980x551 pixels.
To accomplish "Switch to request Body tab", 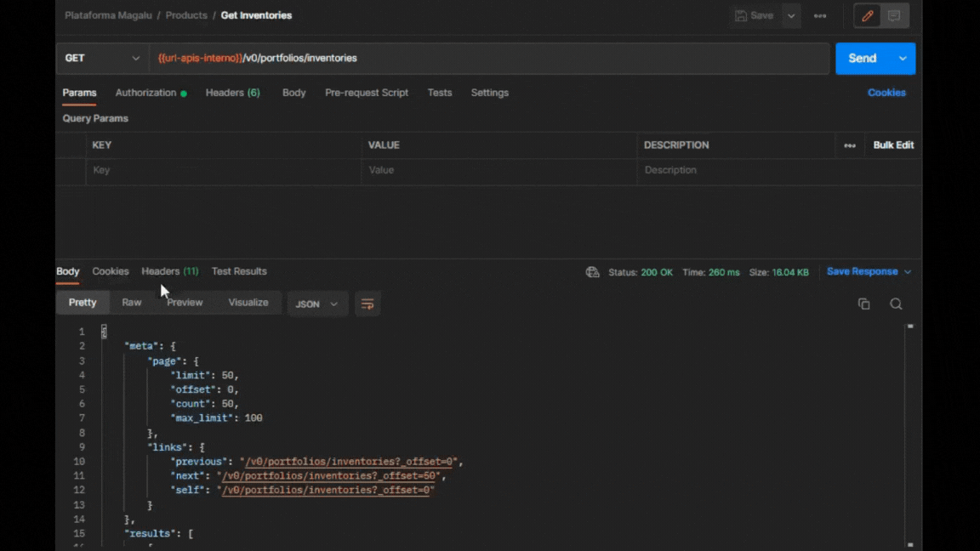I will coord(293,93).
